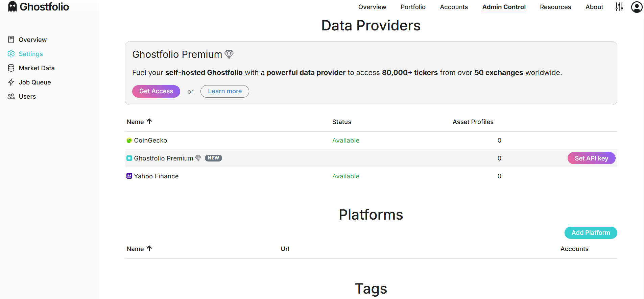Click the NEW badge in Ghostfolio Premium row
Viewport: 644px width, 299px height.
pyautogui.click(x=213, y=158)
